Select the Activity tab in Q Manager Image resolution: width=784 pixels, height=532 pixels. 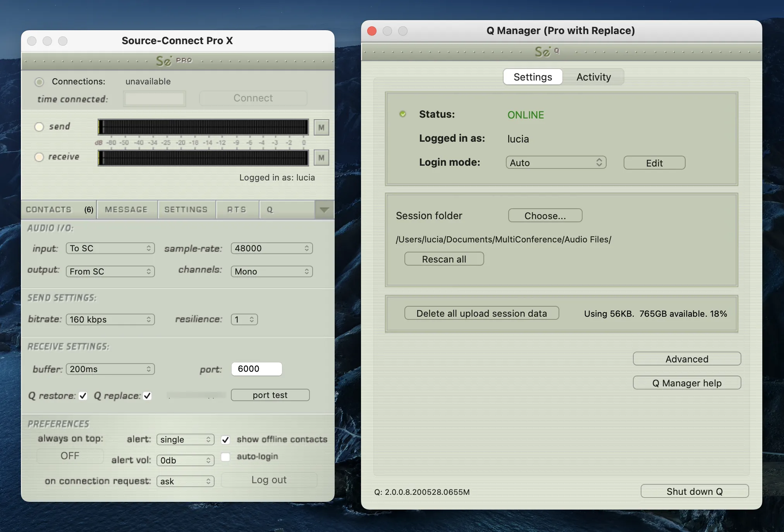click(593, 77)
